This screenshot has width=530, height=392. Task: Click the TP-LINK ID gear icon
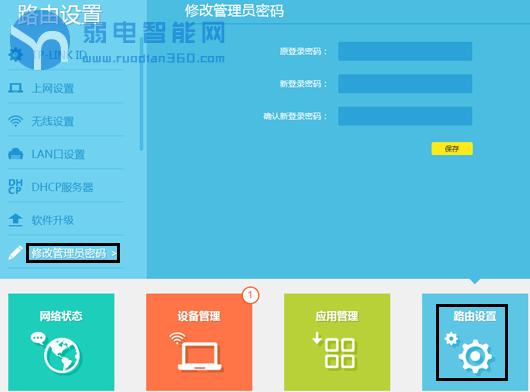15,54
